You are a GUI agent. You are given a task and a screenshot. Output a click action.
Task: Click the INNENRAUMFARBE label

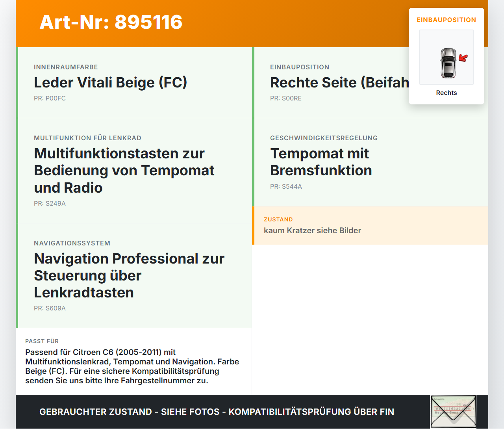click(66, 67)
